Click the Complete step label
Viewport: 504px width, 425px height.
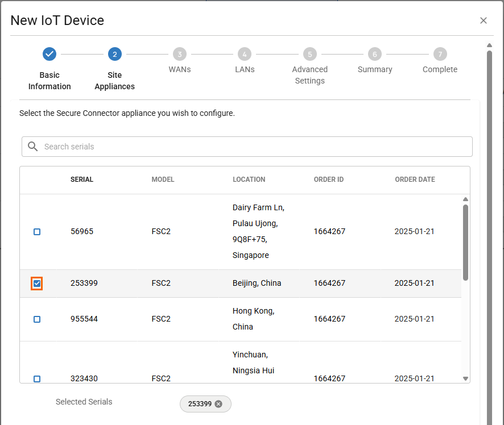coord(440,69)
